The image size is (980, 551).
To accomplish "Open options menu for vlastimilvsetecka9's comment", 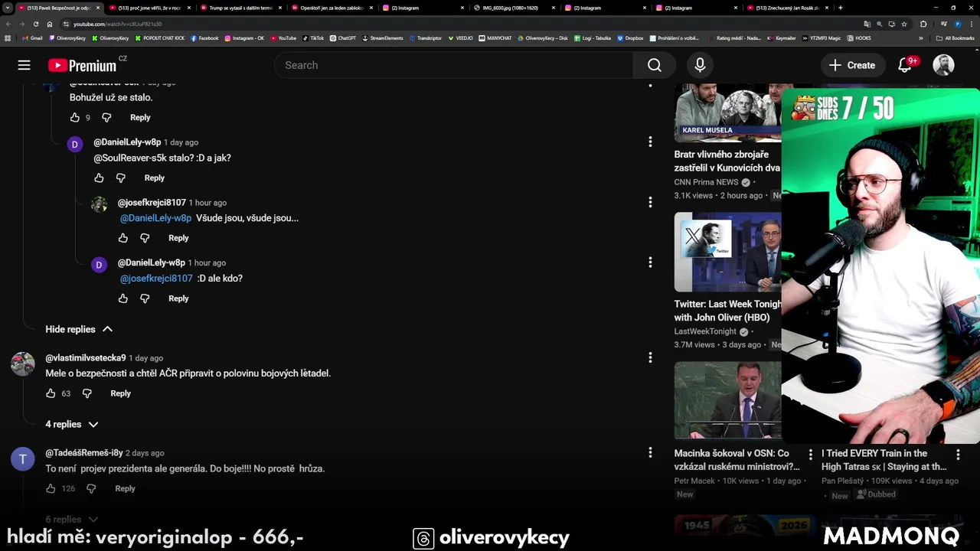I will 650,357.
